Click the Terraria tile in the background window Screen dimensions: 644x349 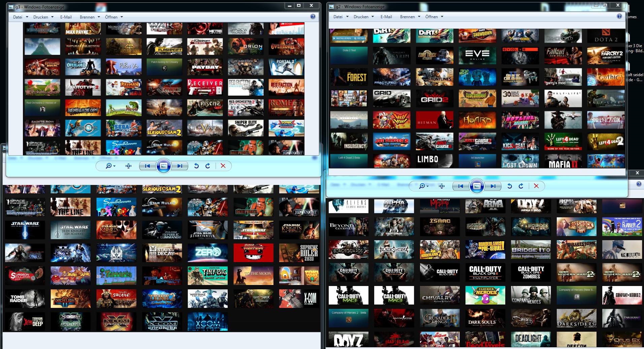(x=116, y=275)
